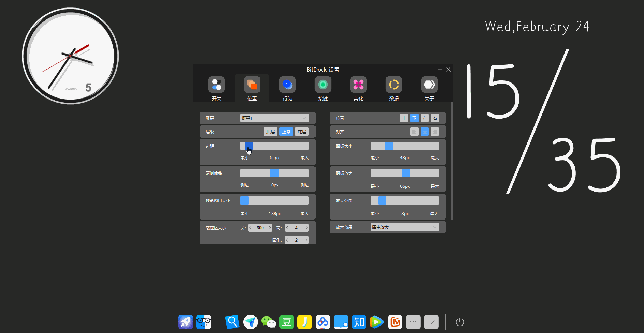Increase the 长 length stepper value

pyautogui.click(x=270, y=228)
